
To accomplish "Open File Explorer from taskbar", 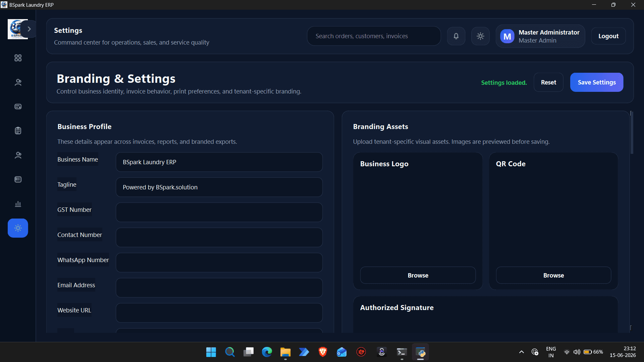I will (285, 352).
